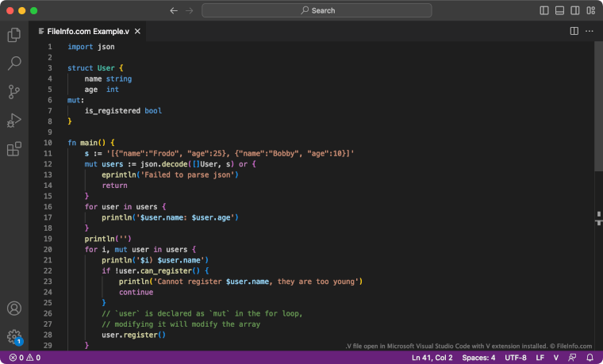This screenshot has width=603, height=364.
Task: Open the Accounts menu icon
Action: [x=14, y=308]
